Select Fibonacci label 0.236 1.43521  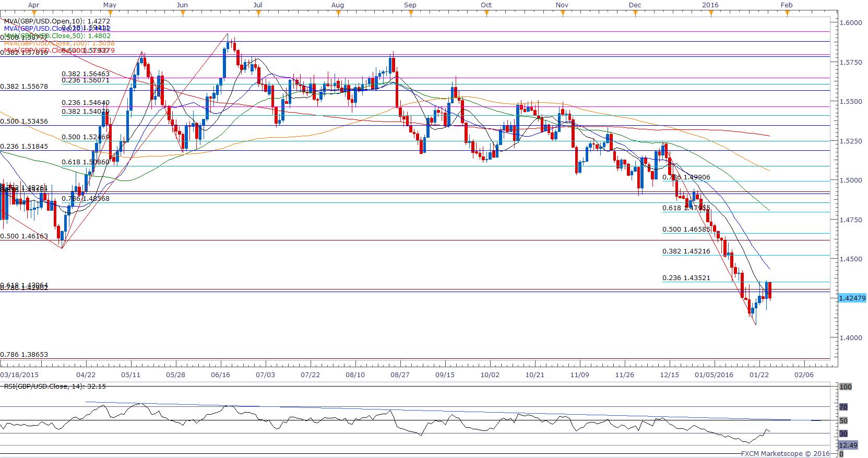pos(686,278)
